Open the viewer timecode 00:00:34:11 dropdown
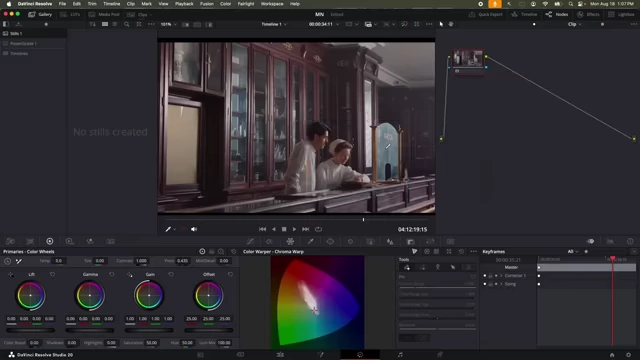 (324, 24)
